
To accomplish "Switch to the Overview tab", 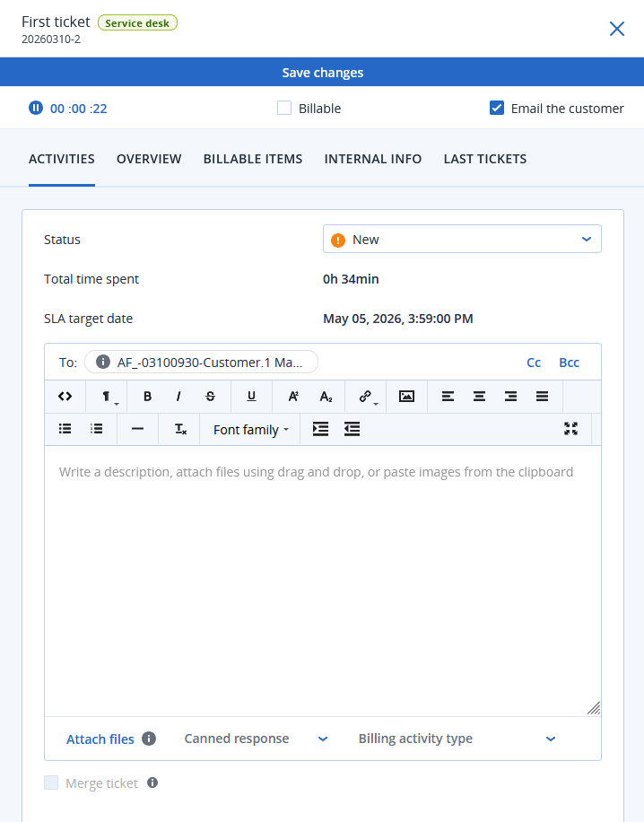I will point(149,159).
